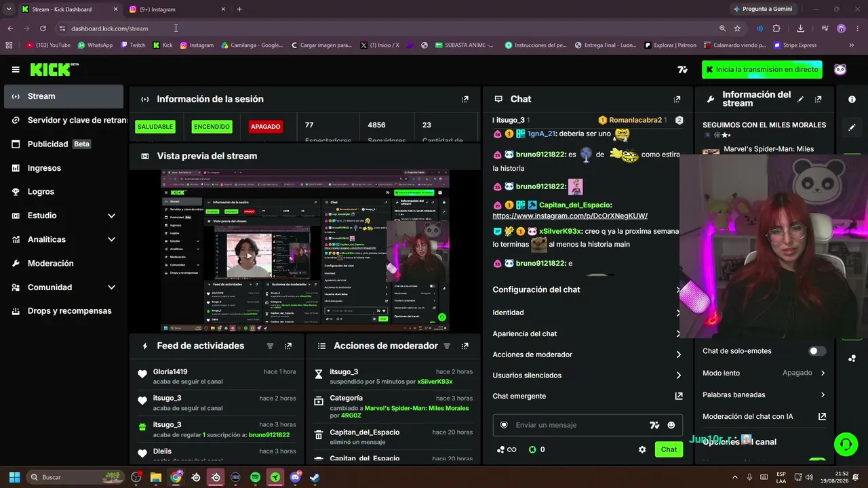Image resolution: width=868 pixels, height=488 pixels.
Task: Open the panda profile avatar menu
Action: coord(840,69)
